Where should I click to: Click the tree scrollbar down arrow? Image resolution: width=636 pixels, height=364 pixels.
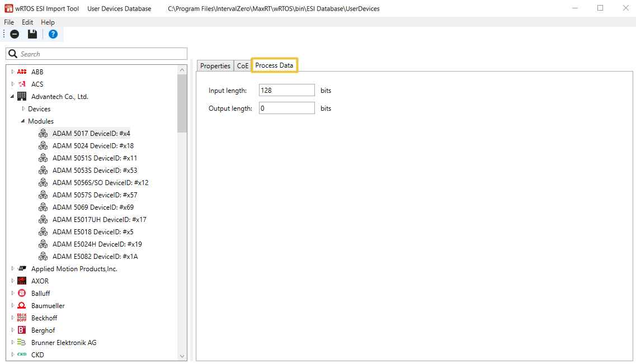click(x=182, y=356)
